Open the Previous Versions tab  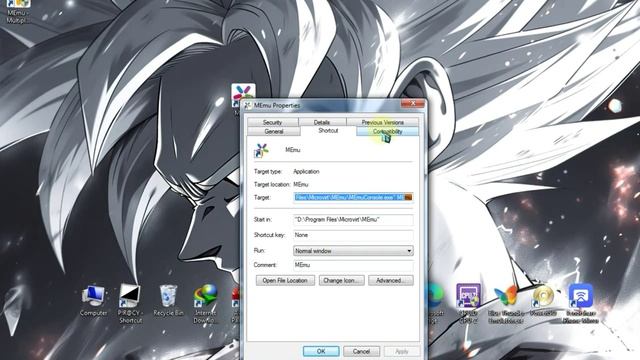click(382, 122)
